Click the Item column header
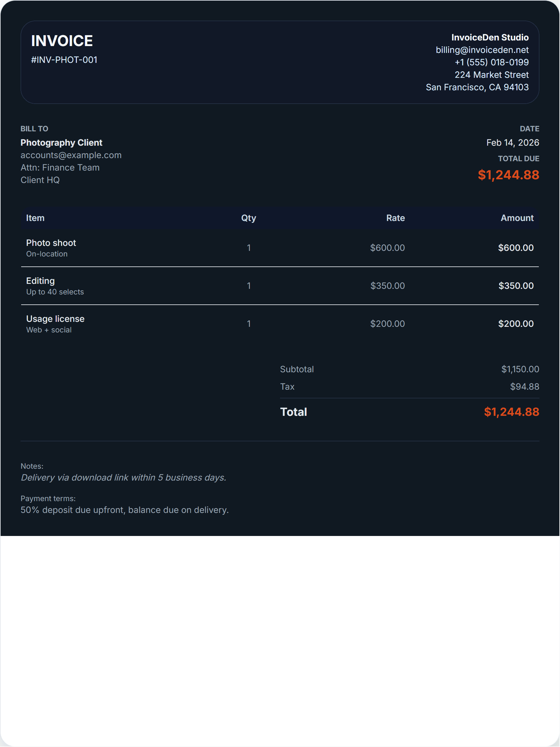 pyautogui.click(x=35, y=218)
